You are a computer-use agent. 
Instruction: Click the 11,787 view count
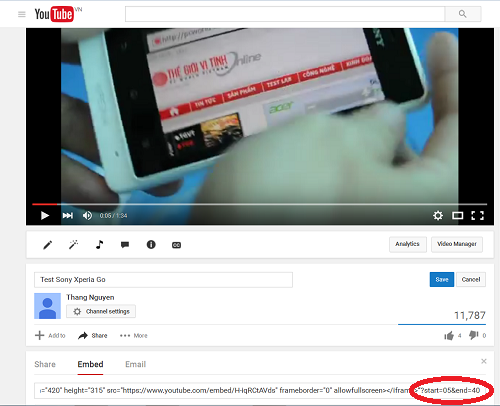[x=470, y=315]
